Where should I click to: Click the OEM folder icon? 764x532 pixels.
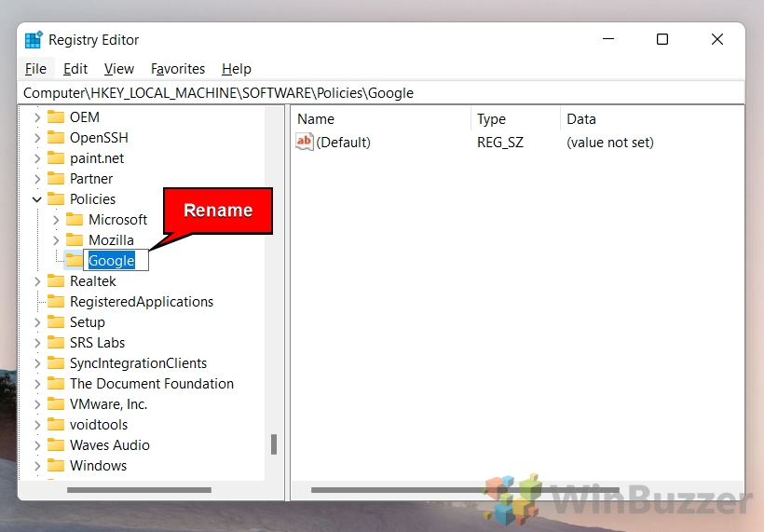pos(56,116)
